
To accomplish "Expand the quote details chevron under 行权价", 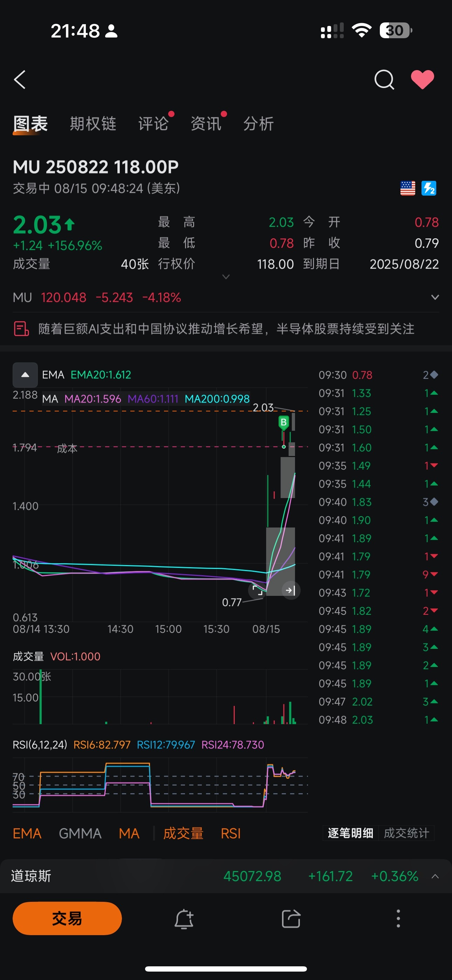I will [x=226, y=277].
